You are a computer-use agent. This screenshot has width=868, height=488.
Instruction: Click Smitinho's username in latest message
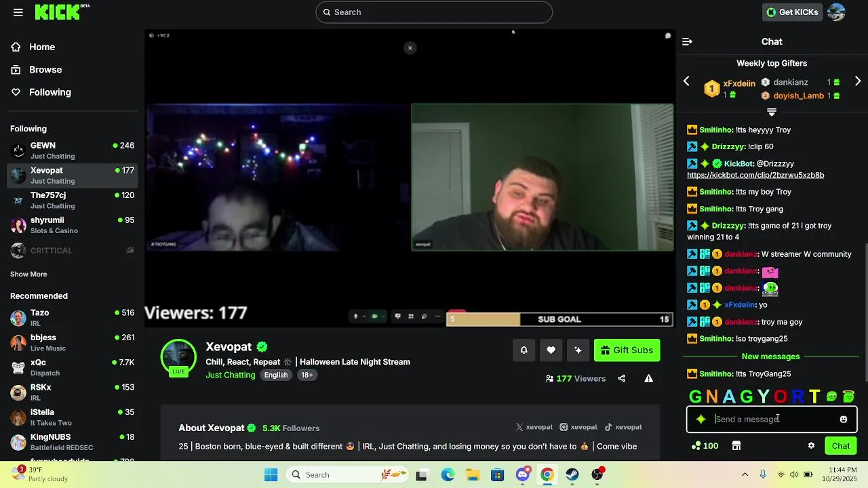click(716, 374)
